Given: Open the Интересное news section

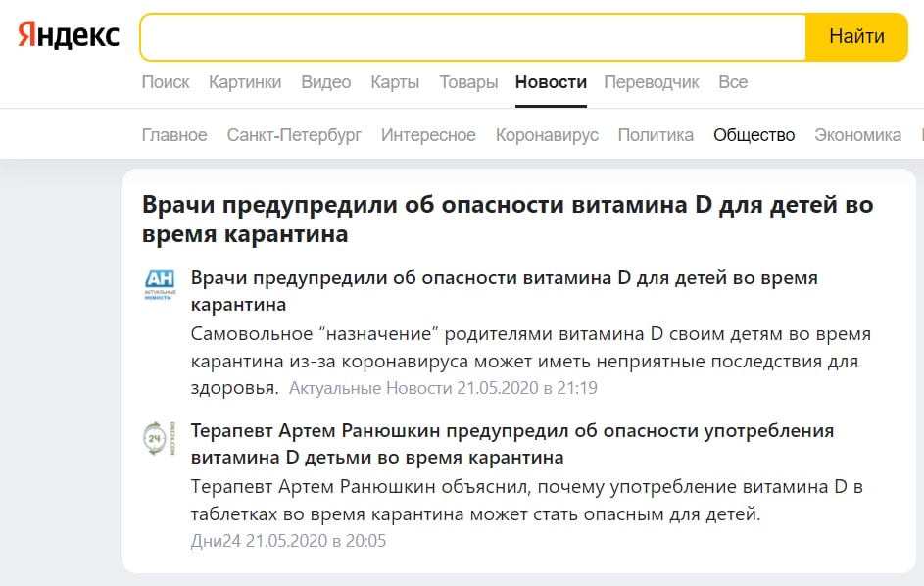Looking at the screenshot, I should [428, 135].
